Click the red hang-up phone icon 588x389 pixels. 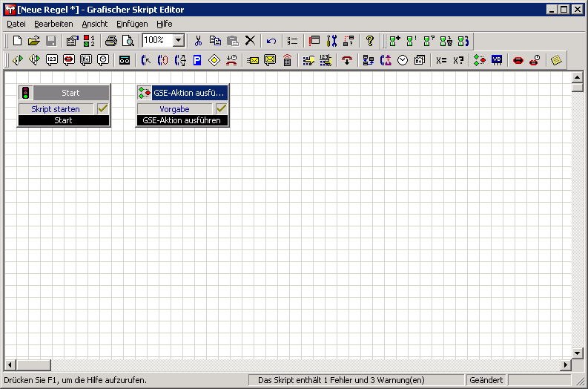(346, 60)
